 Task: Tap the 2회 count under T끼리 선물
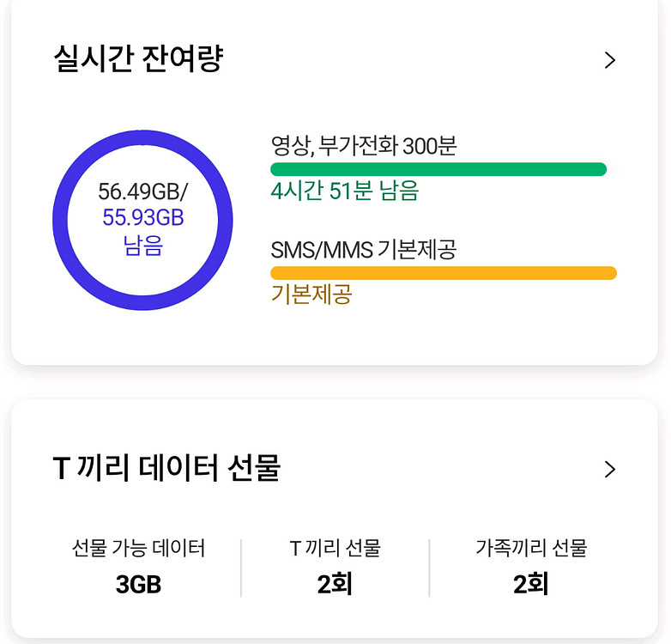[335, 585]
